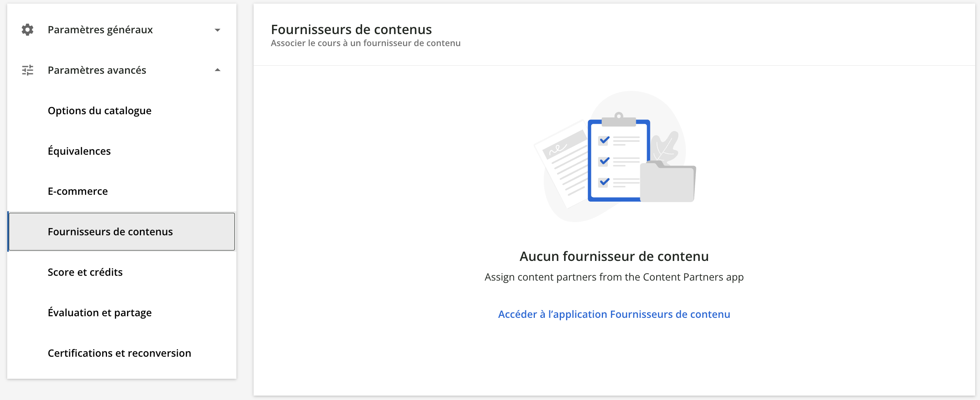Collapse the Paramètres avancés section
Screen dimensions: 980x400
218,70
